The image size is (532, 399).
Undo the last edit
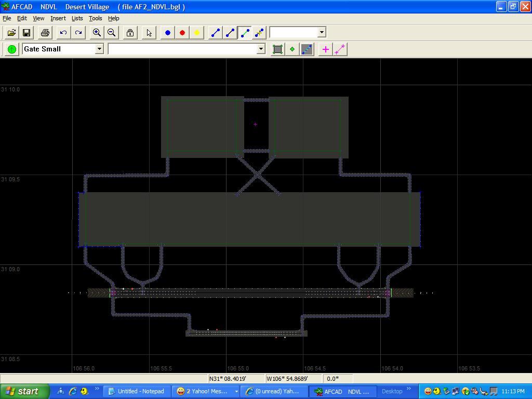coord(63,33)
